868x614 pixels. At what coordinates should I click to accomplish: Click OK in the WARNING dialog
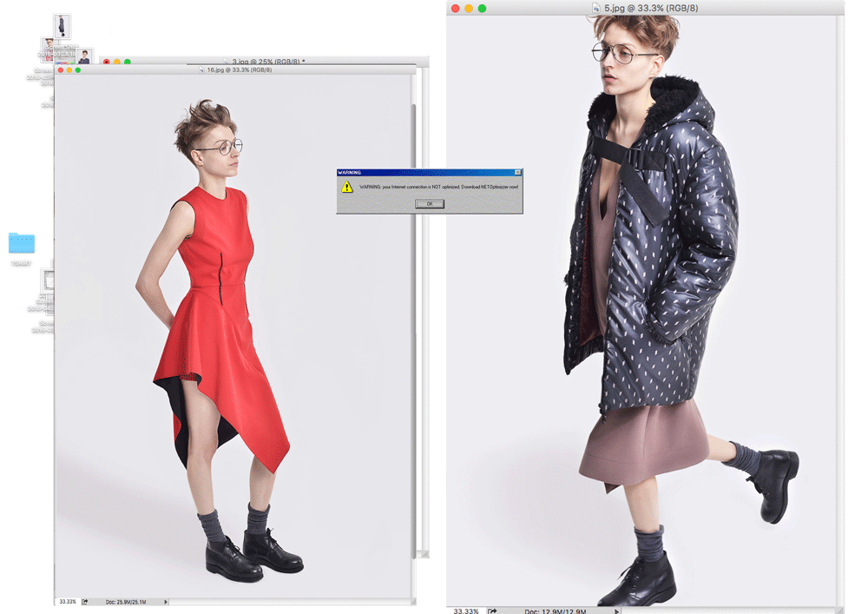[x=429, y=204]
